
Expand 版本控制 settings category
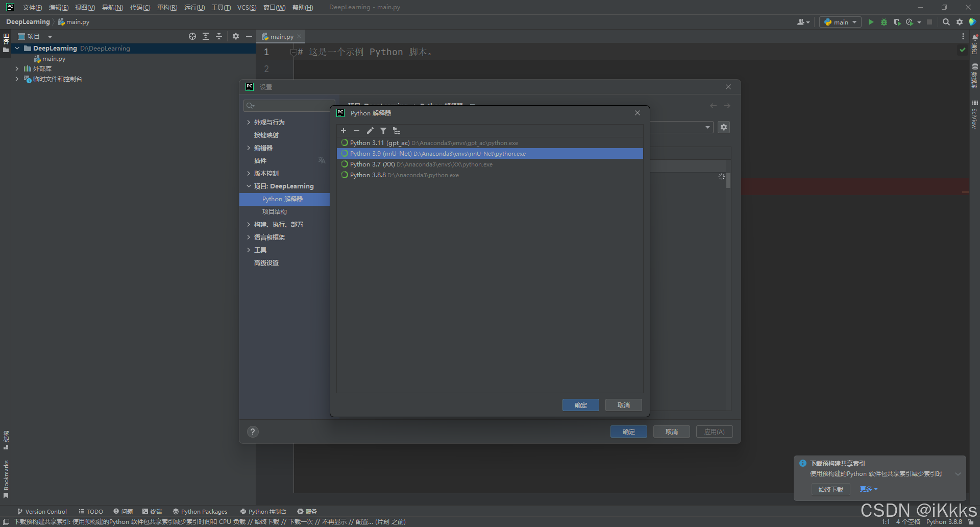coord(249,174)
